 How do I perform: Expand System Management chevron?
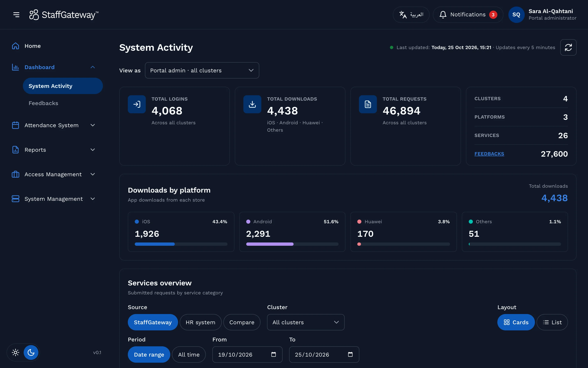[92, 199]
